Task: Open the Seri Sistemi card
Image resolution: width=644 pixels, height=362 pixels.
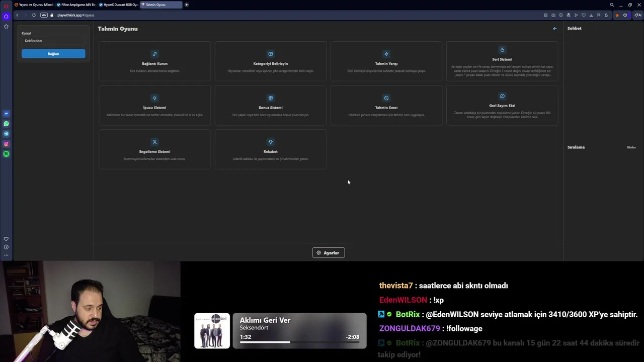Action: [x=502, y=61]
